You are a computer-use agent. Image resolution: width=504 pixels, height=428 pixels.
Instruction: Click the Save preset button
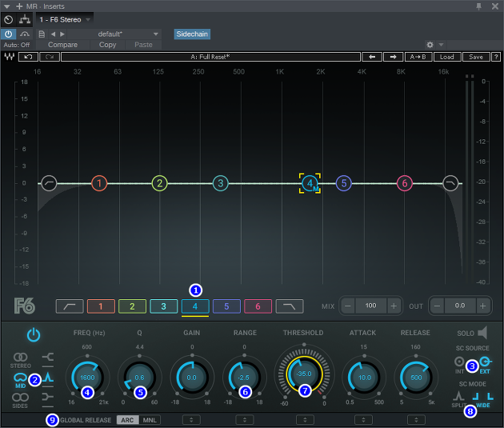[x=476, y=57]
